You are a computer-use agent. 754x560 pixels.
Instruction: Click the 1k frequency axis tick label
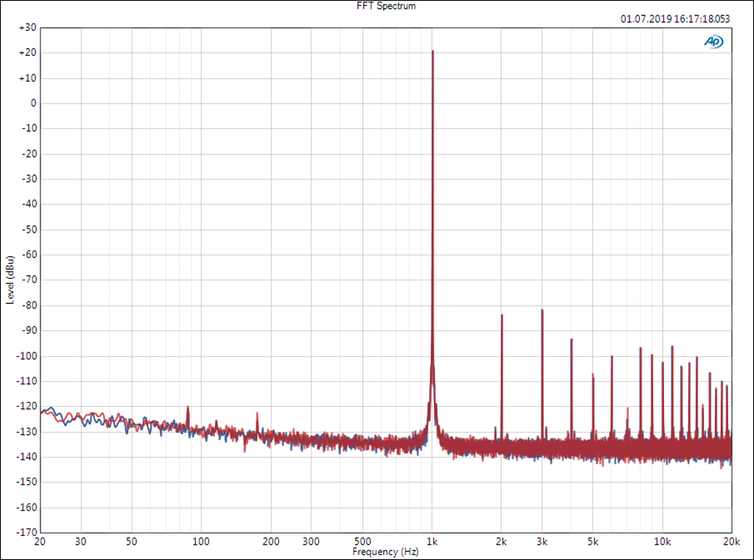click(x=432, y=541)
